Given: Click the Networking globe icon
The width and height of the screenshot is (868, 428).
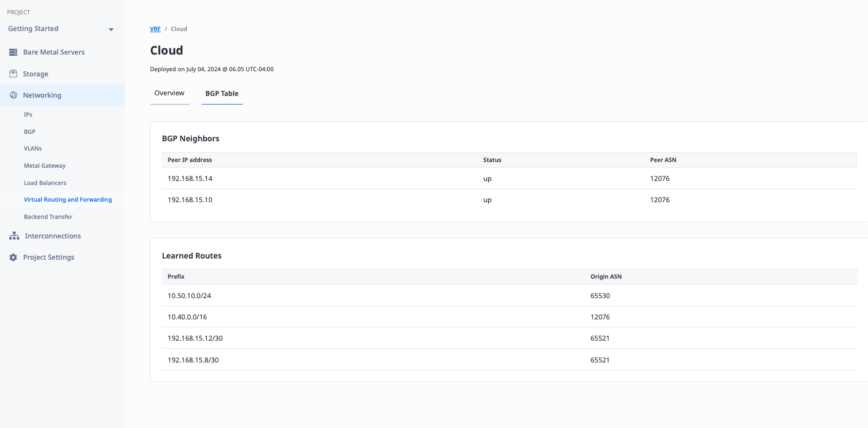Looking at the screenshot, I should pos(13,95).
